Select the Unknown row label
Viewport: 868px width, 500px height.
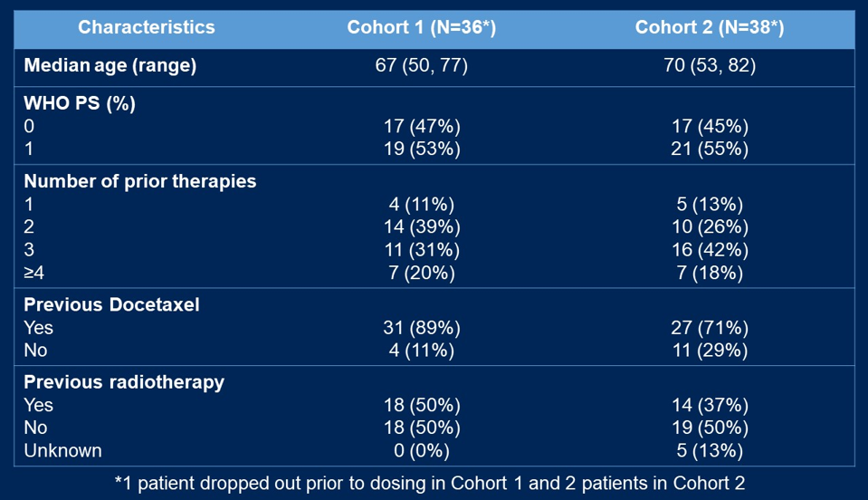(x=62, y=450)
